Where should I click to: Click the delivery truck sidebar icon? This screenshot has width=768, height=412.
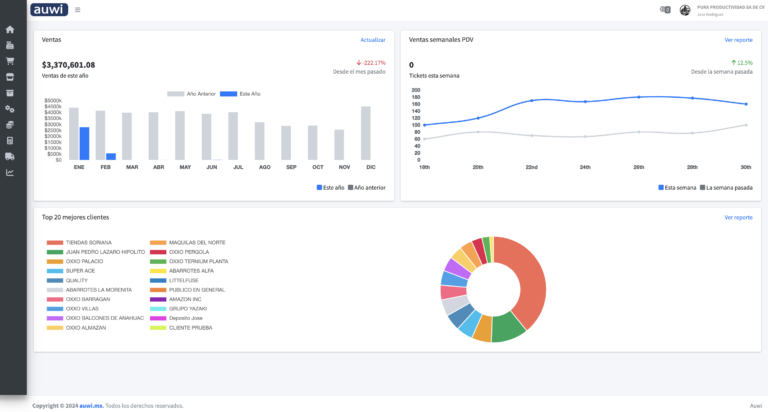10,156
